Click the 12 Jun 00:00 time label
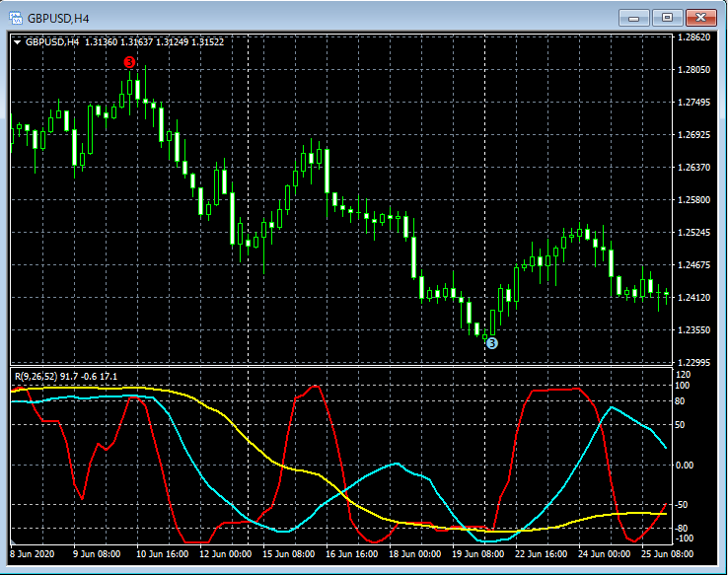The image size is (728, 575). [x=226, y=554]
